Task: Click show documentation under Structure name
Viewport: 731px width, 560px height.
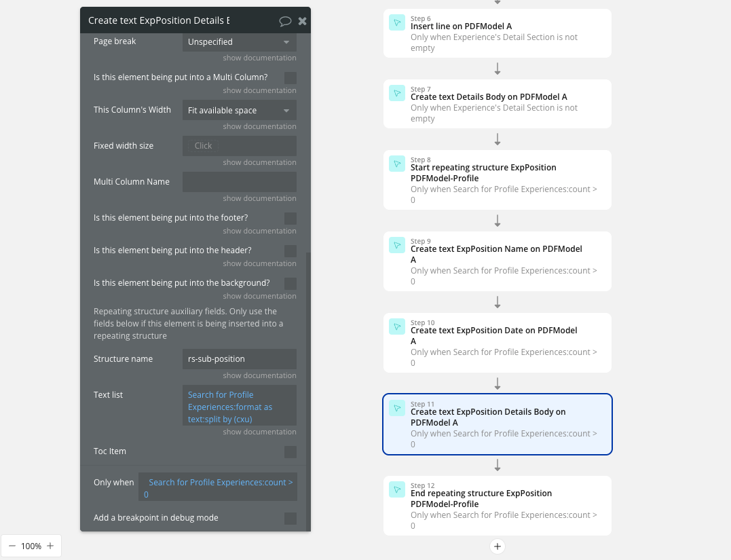Action: tap(259, 375)
